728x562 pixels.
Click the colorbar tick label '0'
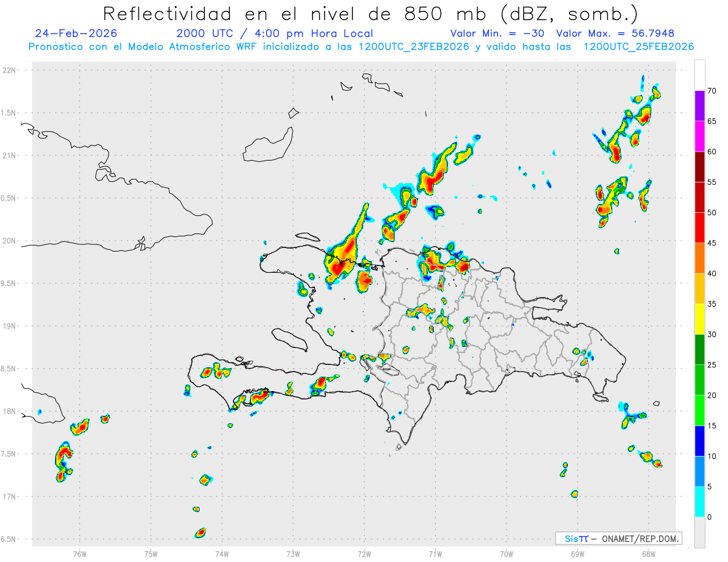tap(710, 517)
